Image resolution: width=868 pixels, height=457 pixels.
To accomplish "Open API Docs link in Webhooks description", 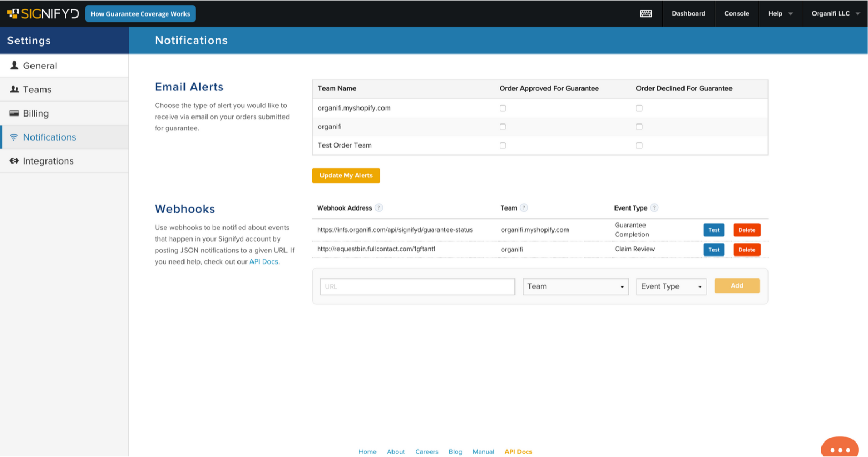I will (x=264, y=262).
